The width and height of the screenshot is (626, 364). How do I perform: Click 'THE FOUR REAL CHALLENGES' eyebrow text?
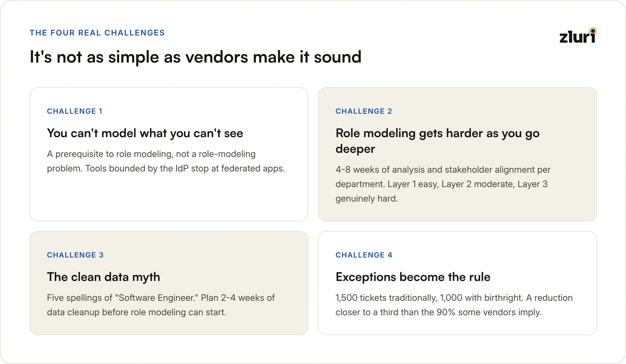[x=97, y=33]
